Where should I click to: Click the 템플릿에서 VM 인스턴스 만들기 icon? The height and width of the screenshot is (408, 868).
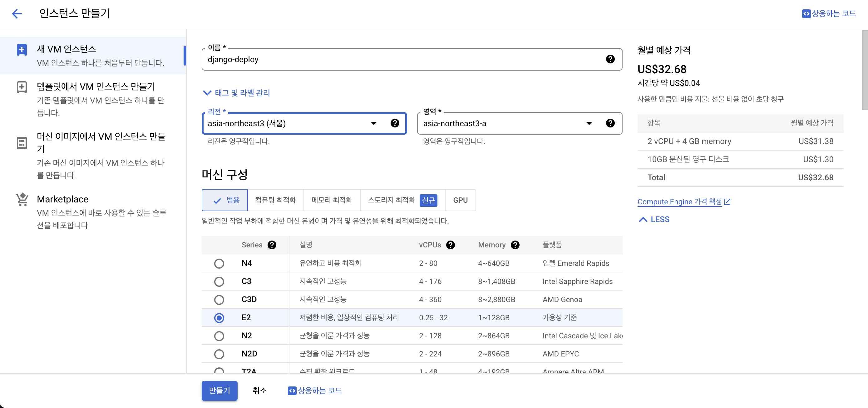tap(22, 87)
